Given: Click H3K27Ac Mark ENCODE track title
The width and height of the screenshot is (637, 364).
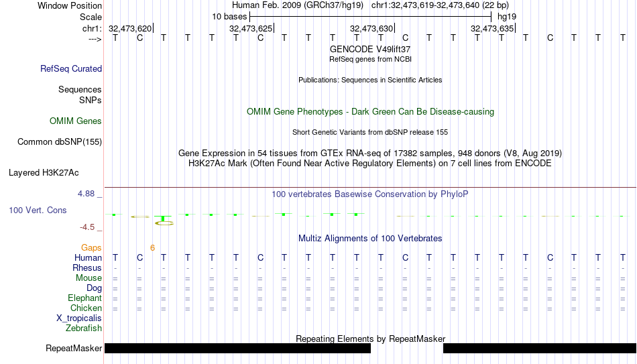Looking at the screenshot, I should pyautogui.click(x=370, y=164).
